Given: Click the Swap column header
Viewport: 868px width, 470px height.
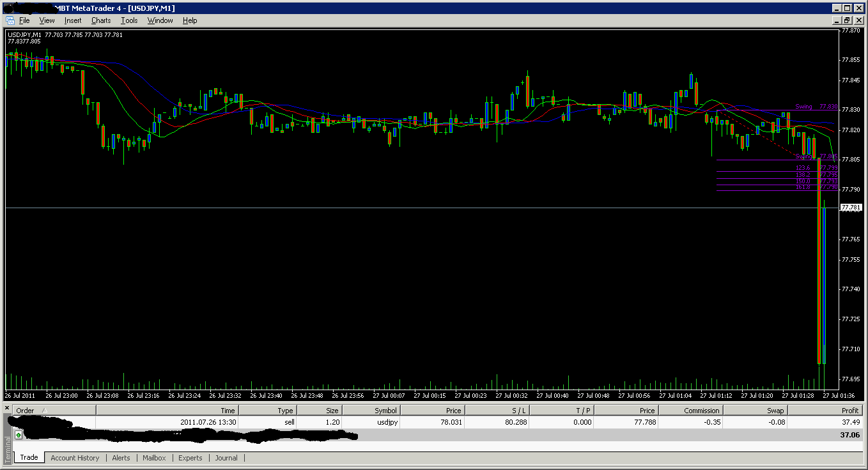Looking at the screenshot, I should [x=755, y=411].
